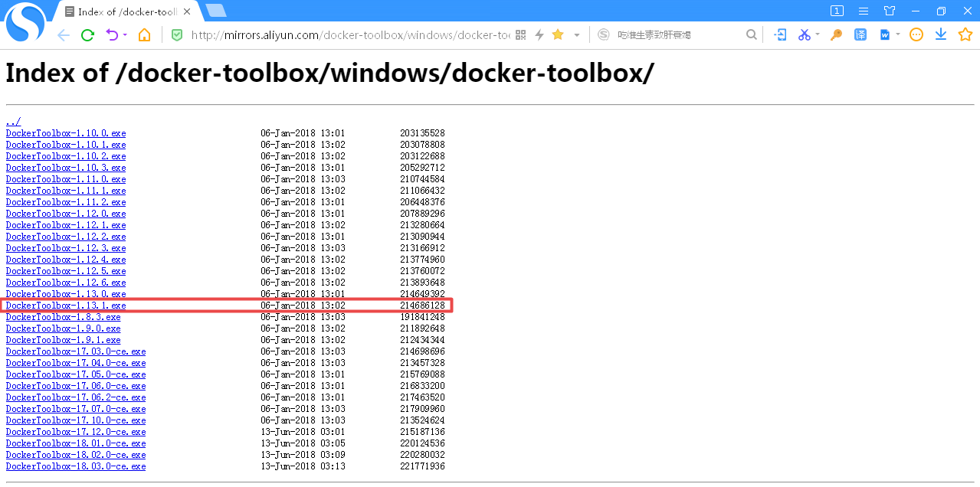
Task: Expand the bookmark star dropdown arrow
Action: tap(576, 34)
